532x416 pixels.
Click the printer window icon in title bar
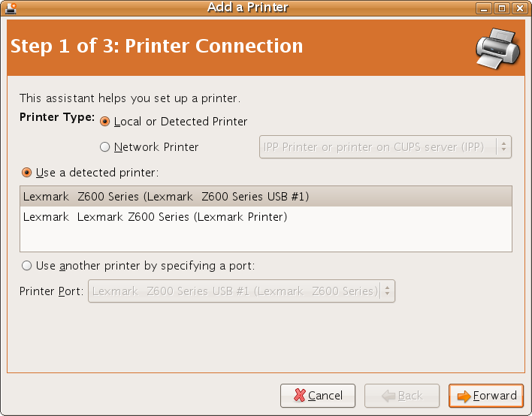(11, 8)
